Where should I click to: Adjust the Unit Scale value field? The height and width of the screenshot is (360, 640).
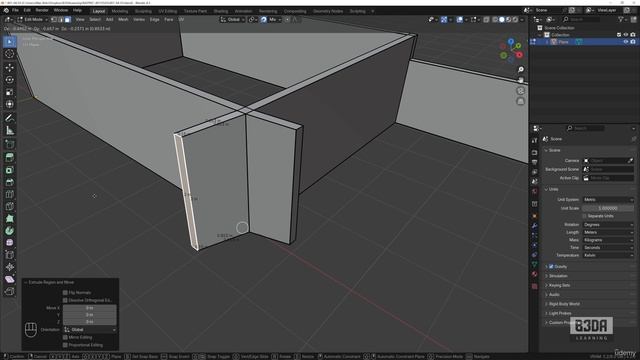pyautogui.click(x=608, y=208)
